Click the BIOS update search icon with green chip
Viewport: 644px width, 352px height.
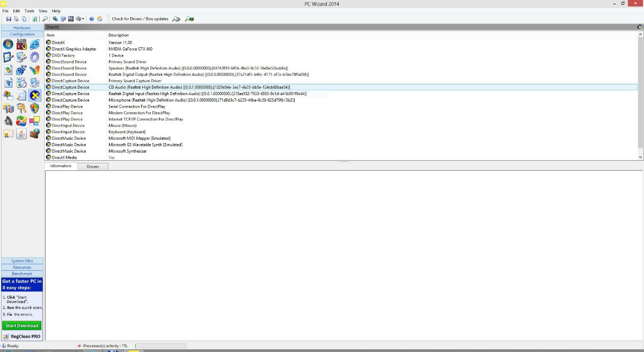click(189, 19)
